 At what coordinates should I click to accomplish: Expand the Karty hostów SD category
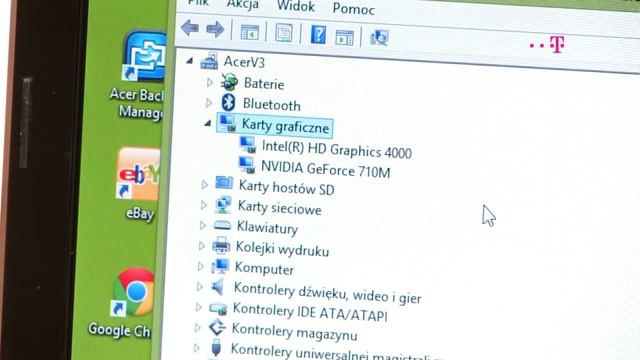pos(204,184)
